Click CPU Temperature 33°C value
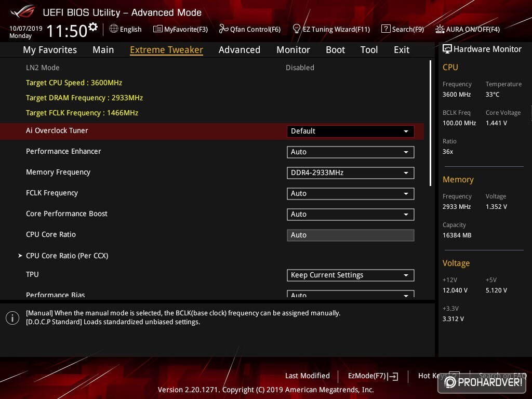This screenshot has width=532, height=399. pyautogui.click(x=493, y=95)
